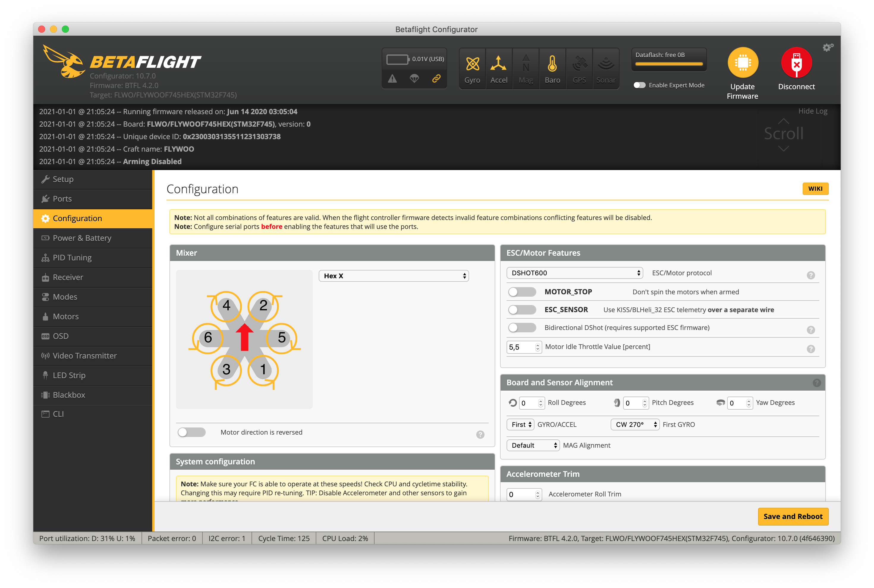Open the MAG Alignment Default dropdown

click(533, 445)
